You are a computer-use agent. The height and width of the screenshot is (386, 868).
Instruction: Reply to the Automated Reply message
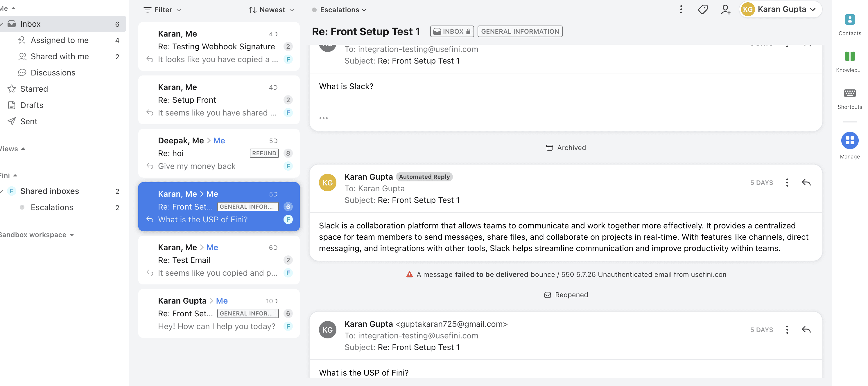click(806, 182)
